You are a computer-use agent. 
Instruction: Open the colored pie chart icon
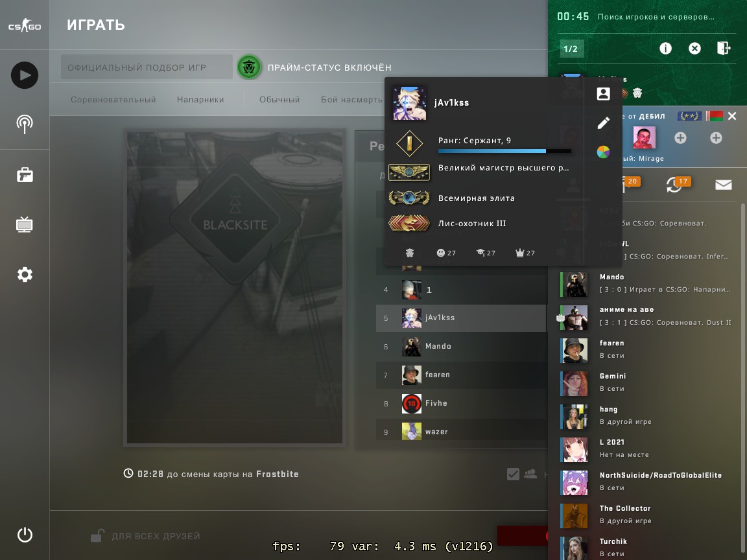coord(603,152)
